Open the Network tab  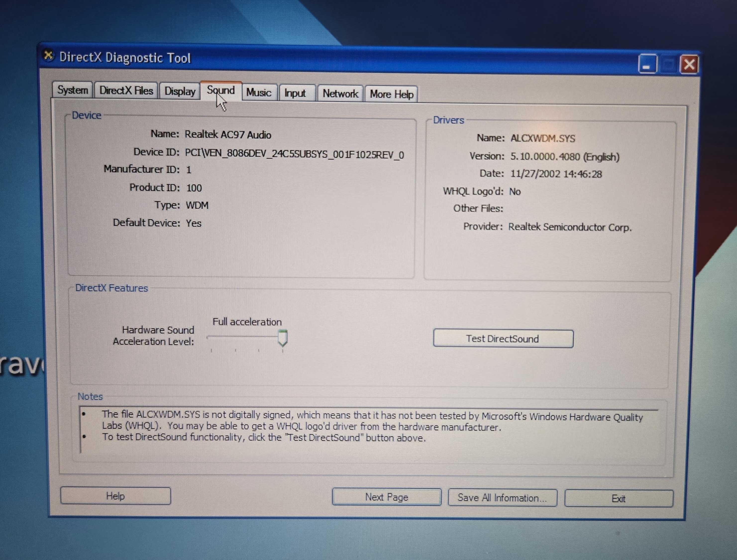(x=340, y=94)
